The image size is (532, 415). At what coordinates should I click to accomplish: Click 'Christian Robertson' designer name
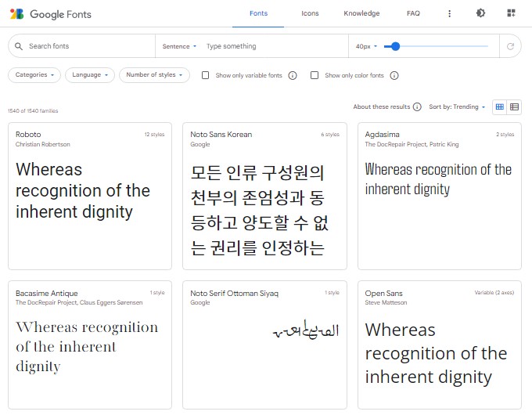(43, 144)
